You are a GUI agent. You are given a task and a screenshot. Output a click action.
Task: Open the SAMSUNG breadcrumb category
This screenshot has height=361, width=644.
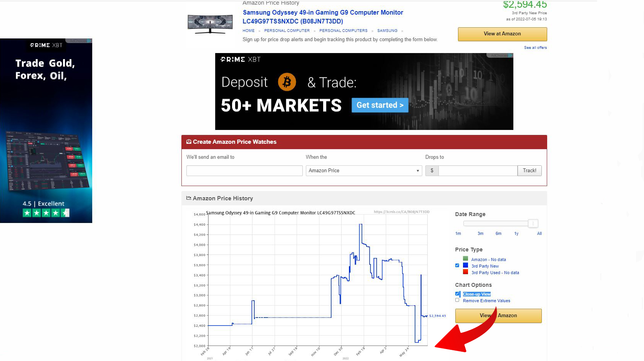click(x=387, y=31)
